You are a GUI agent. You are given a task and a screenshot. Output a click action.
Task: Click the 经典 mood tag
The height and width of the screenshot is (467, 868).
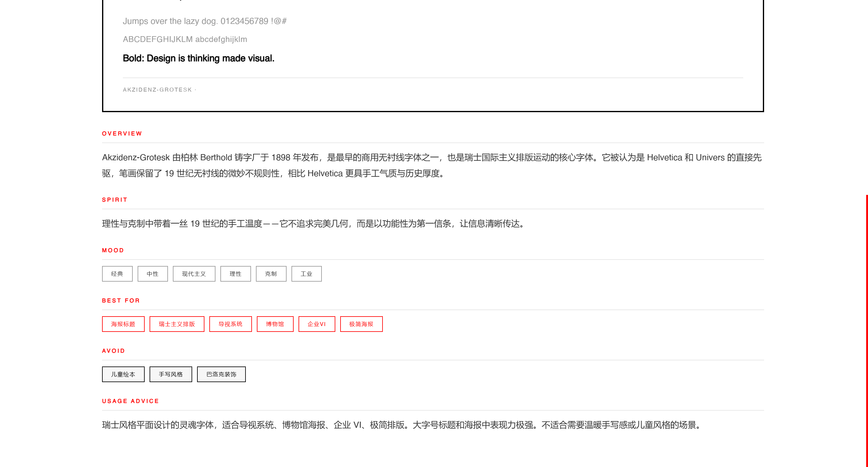pos(117,274)
